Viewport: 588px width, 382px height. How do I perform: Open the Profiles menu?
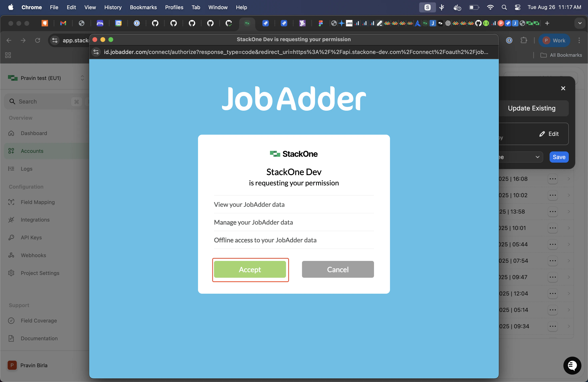[x=174, y=7]
